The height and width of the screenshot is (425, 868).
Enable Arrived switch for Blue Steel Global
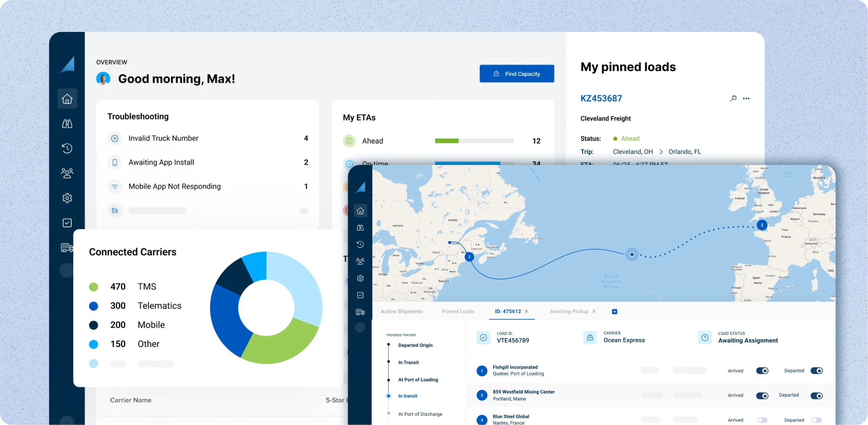(x=762, y=420)
